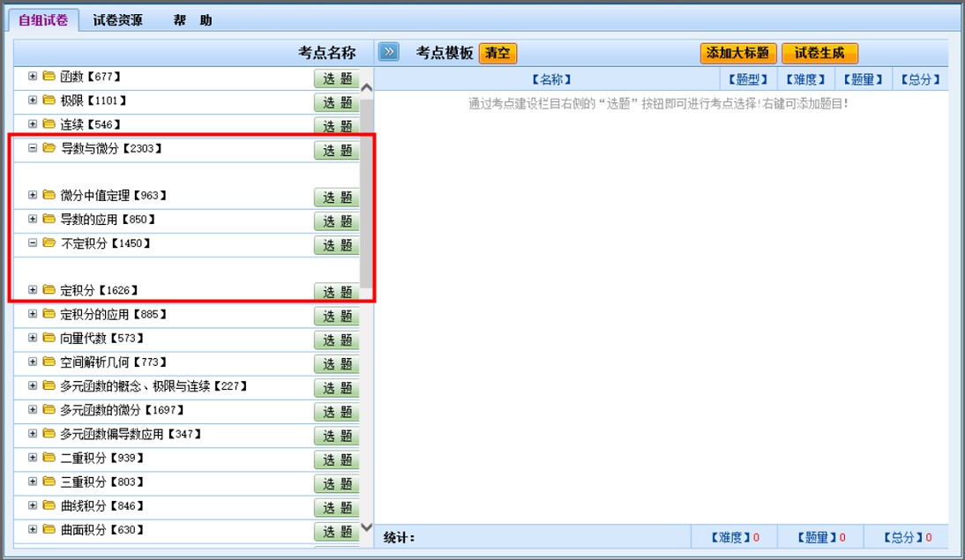Click 选题 button for 微分中值定理
965x560 pixels.
point(337,197)
